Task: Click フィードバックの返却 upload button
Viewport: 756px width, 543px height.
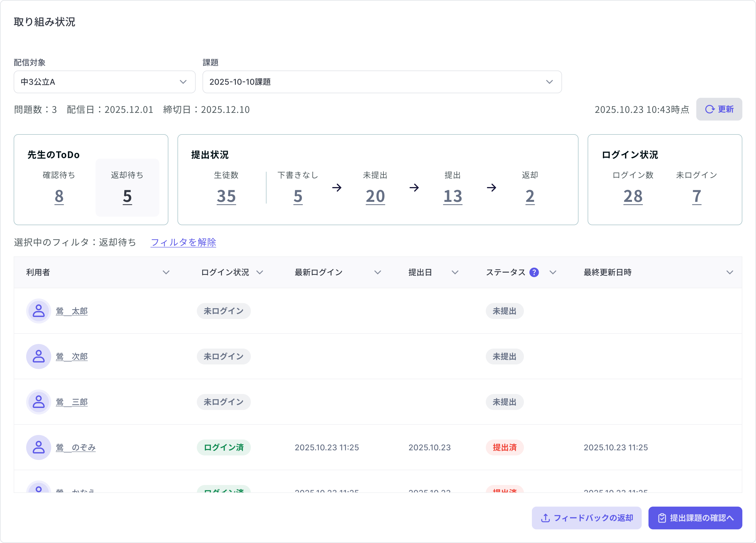Action: coord(586,518)
